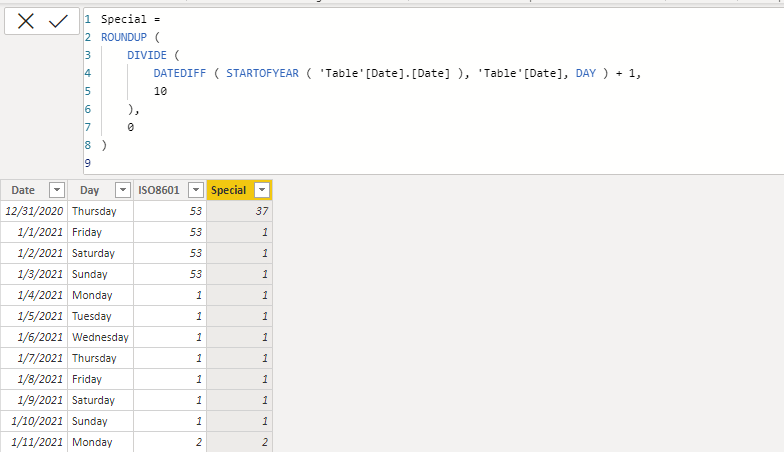Select ISO8601 value 2 for 1/11/2021
This screenshot has width=784, height=452.
[x=170, y=442]
